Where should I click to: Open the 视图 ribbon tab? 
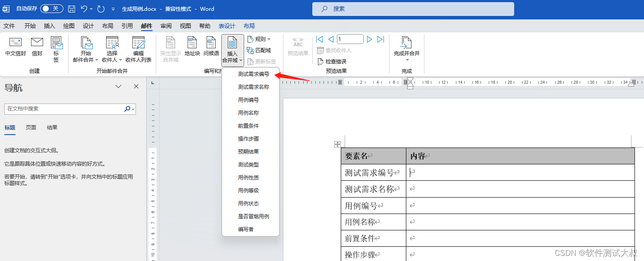click(x=185, y=26)
